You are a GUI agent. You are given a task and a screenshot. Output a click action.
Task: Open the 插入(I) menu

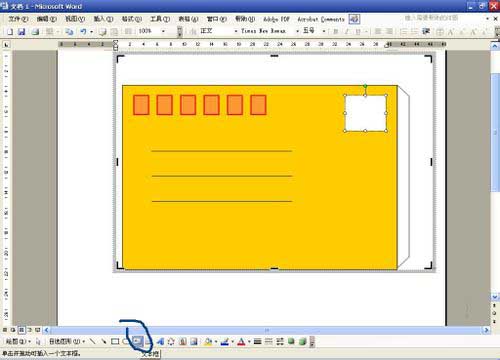103,19
